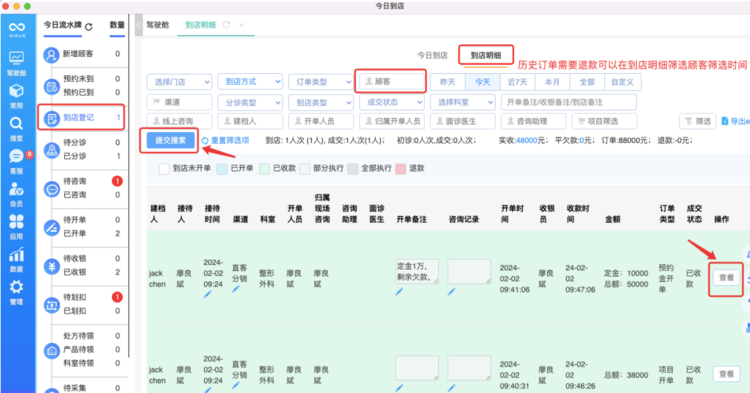Click the 退款 pink legend swatch
Viewport: 750px width, 393px height.
pyautogui.click(x=401, y=169)
